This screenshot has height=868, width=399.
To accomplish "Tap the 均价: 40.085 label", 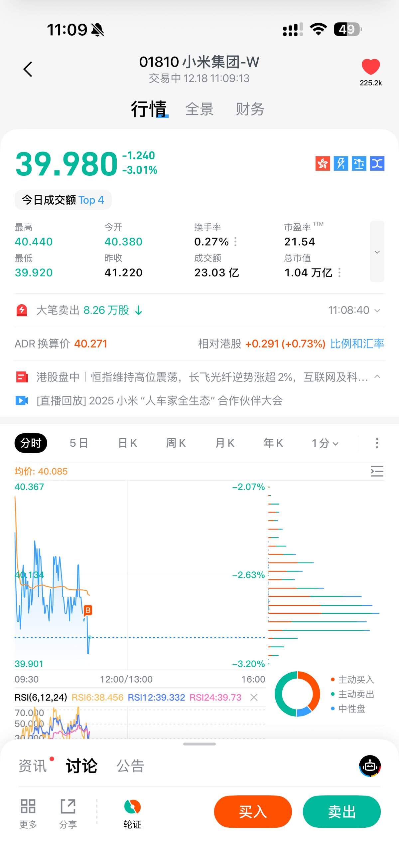I will pos(41,471).
